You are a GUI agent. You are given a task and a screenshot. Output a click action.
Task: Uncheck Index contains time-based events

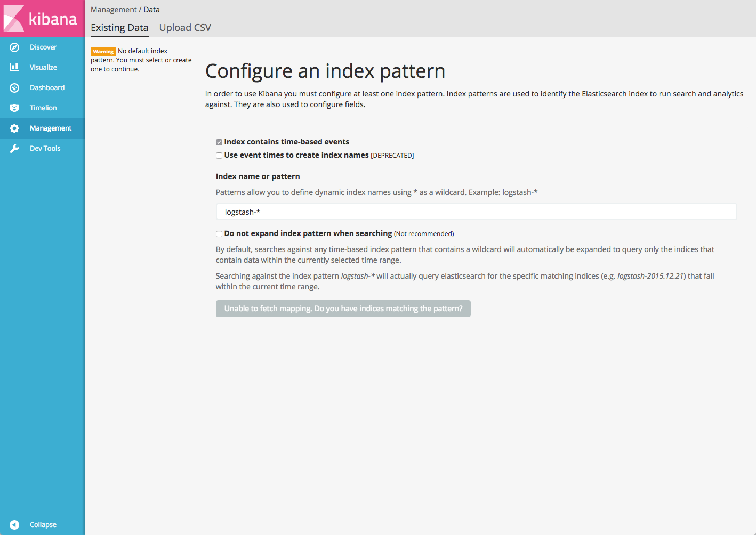[x=219, y=142]
